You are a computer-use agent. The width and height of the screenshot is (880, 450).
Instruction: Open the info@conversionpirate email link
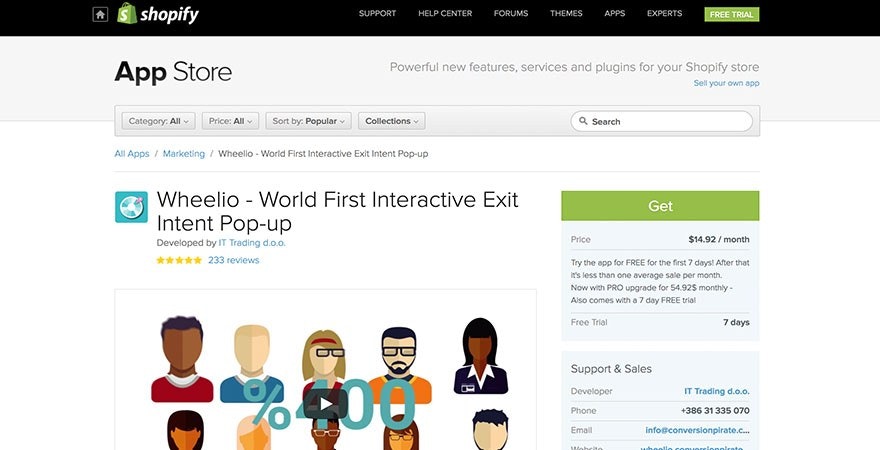(x=697, y=430)
